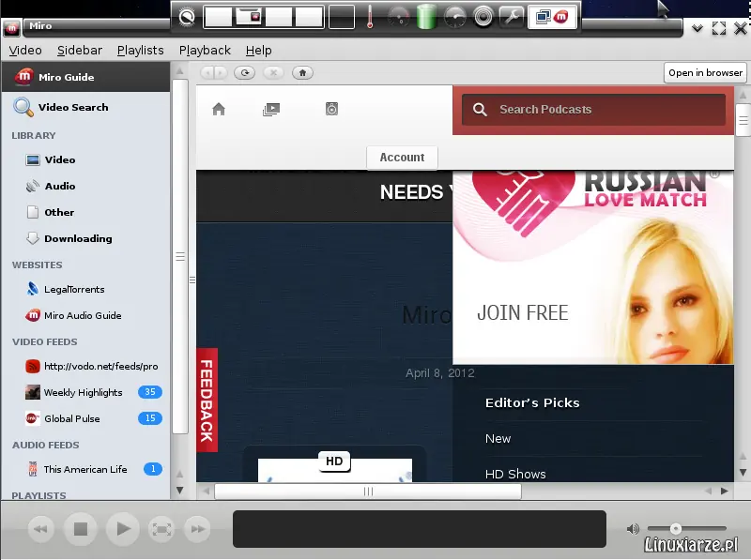Click the browser toolbar home button
751x560 pixels.
click(302, 73)
